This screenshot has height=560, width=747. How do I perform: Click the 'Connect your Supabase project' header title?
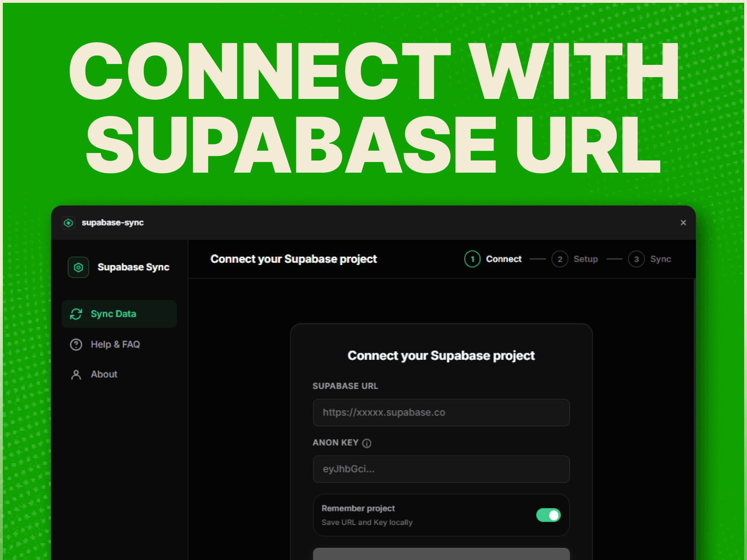[x=294, y=259]
